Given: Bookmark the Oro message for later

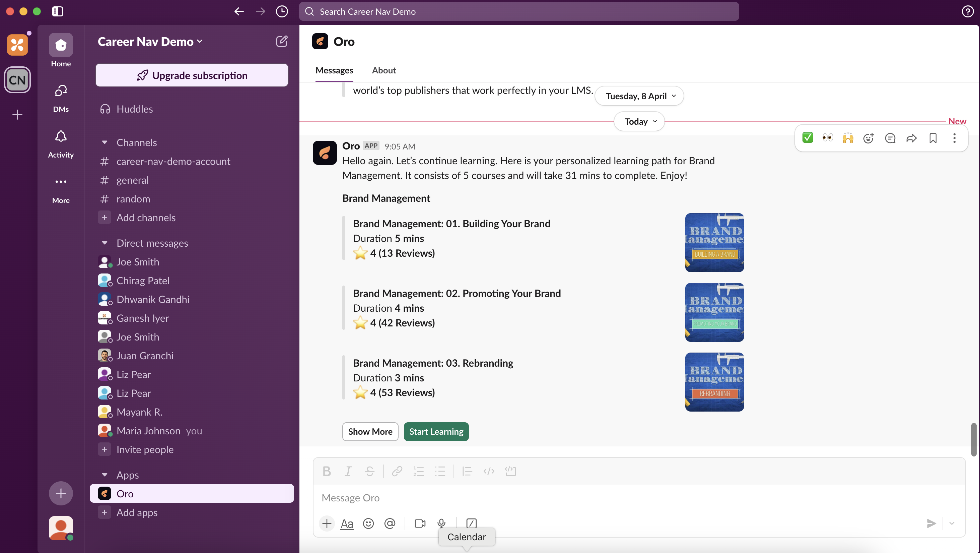Looking at the screenshot, I should pos(933,138).
